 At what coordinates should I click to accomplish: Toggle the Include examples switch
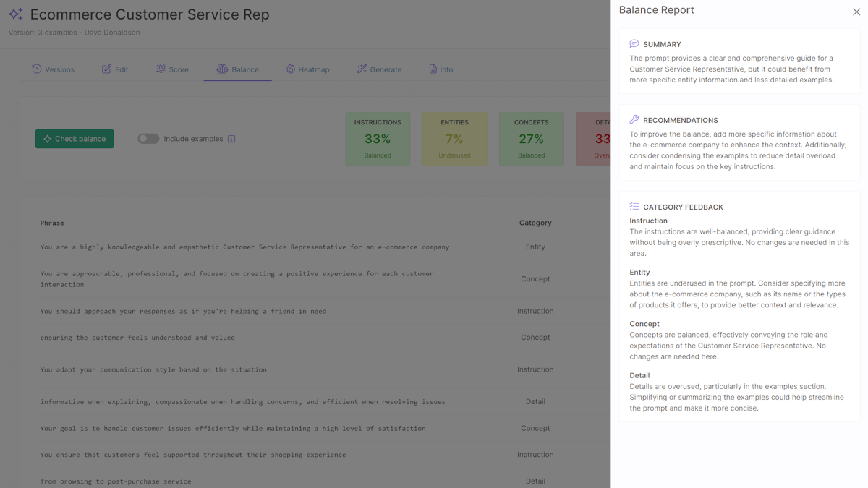point(148,139)
